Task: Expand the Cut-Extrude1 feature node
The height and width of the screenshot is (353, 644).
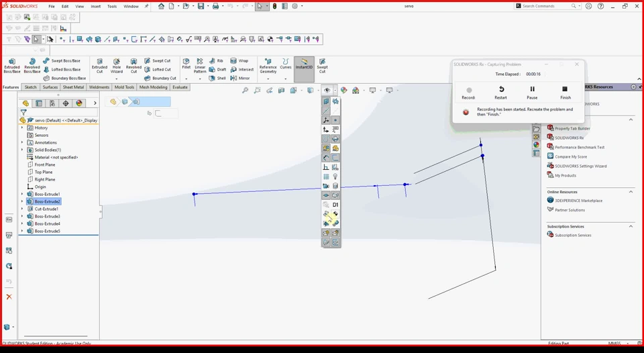Action: click(x=22, y=209)
